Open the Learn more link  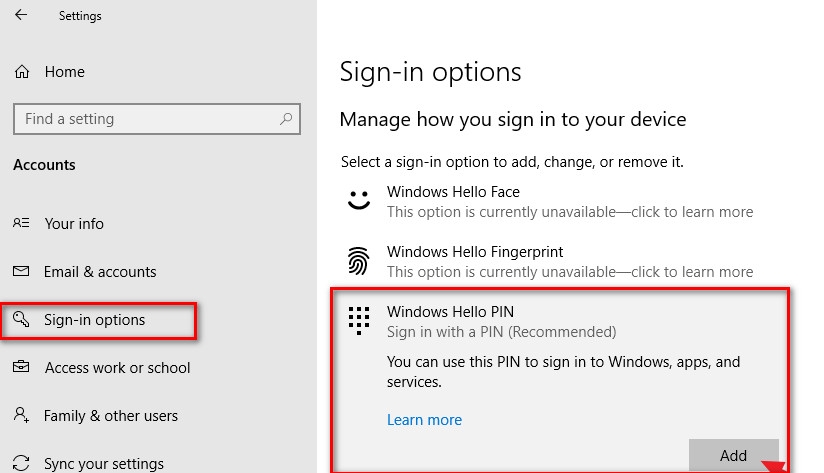coord(425,420)
